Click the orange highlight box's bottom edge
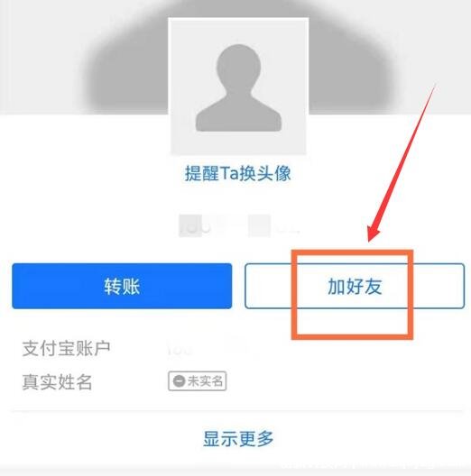This screenshot has width=471, height=476. pos(352,336)
